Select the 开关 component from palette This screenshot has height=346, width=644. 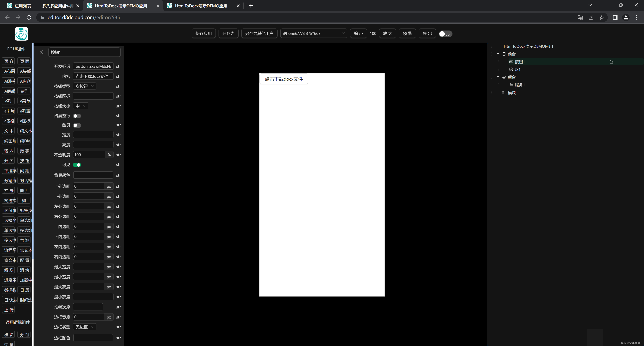pyautogui.click(x=8, y=161)
